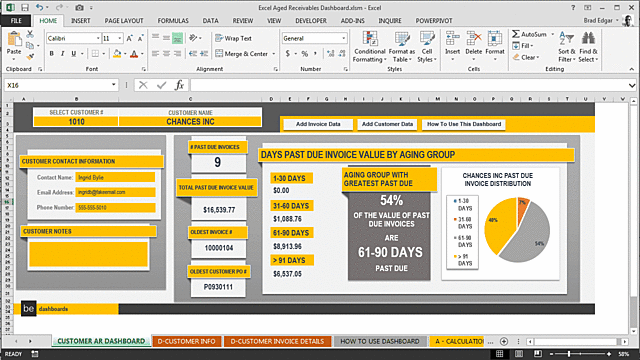Viewport: 640px width, 360px height.
Task: Collapse the ribbon with the chevron
Action: pyautogui.click(x=632, y=69)
